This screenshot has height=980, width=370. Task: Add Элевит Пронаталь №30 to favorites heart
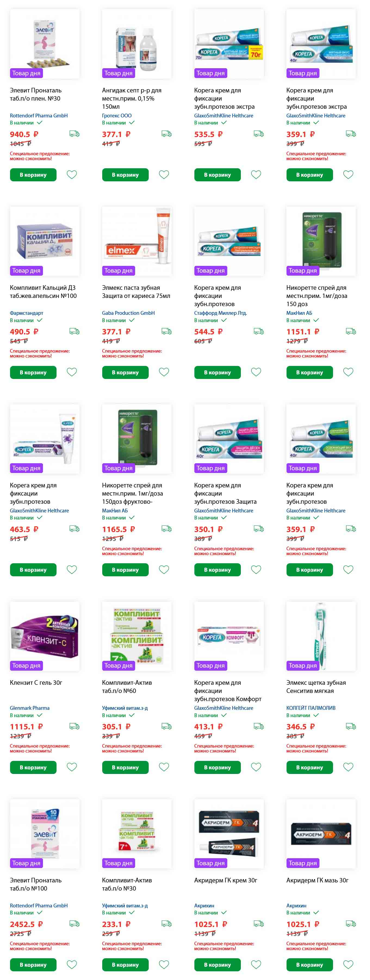(71, 175)
